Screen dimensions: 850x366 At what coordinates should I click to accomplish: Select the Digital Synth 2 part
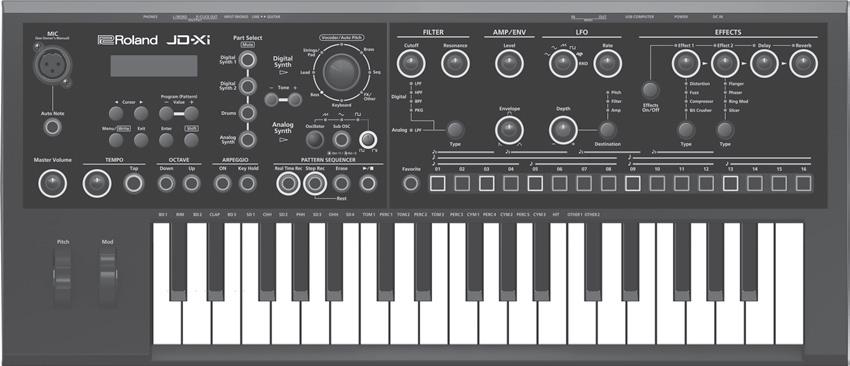(x=248, y=86)
